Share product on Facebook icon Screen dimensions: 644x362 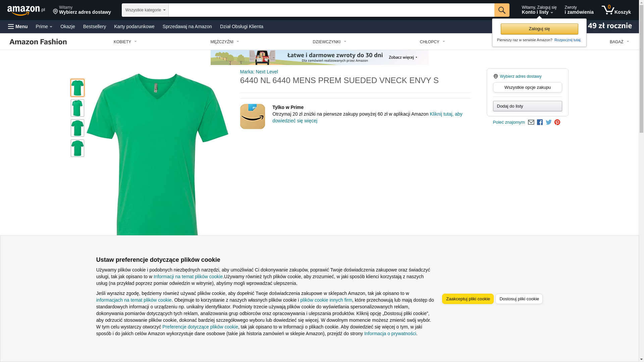[540, 122]
